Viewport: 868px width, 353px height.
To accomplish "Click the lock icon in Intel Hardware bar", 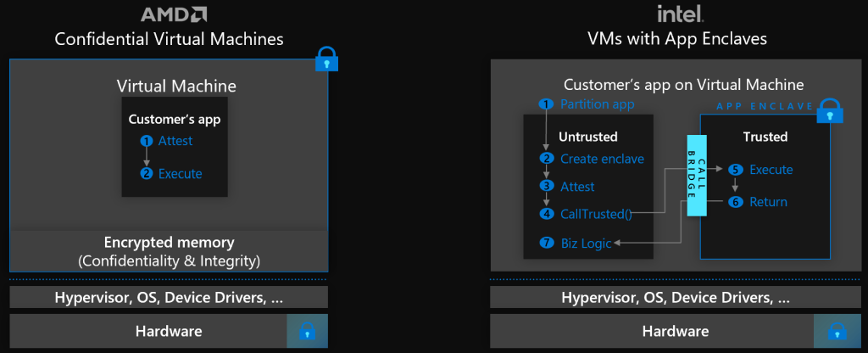I will pyautogui.click(x=836, y=332).
